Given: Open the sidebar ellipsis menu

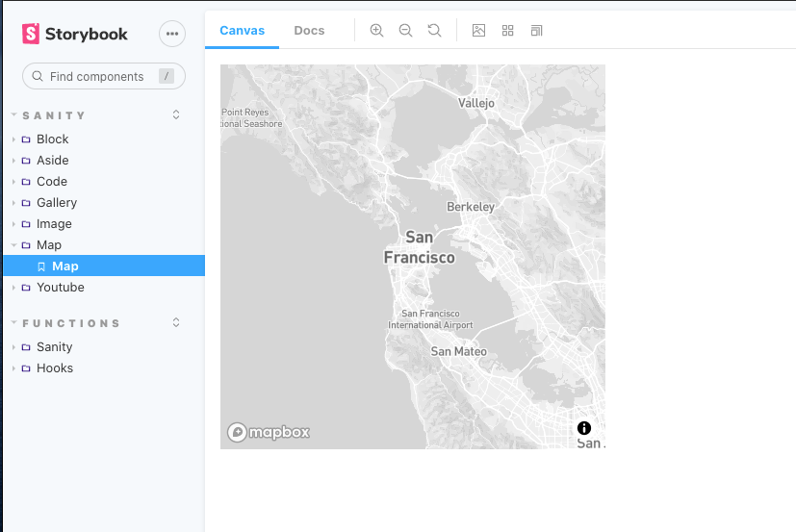Looking at the screenshot, I should coord(172,34).
